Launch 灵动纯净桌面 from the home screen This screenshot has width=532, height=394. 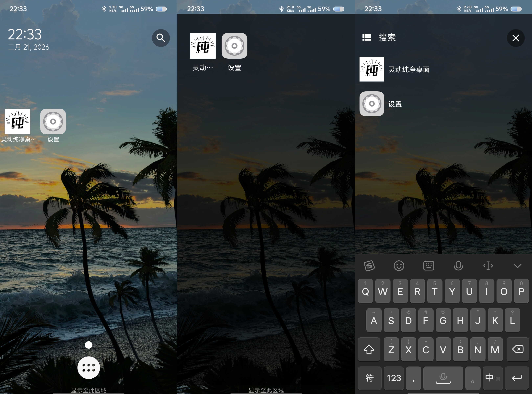point(17,122)
